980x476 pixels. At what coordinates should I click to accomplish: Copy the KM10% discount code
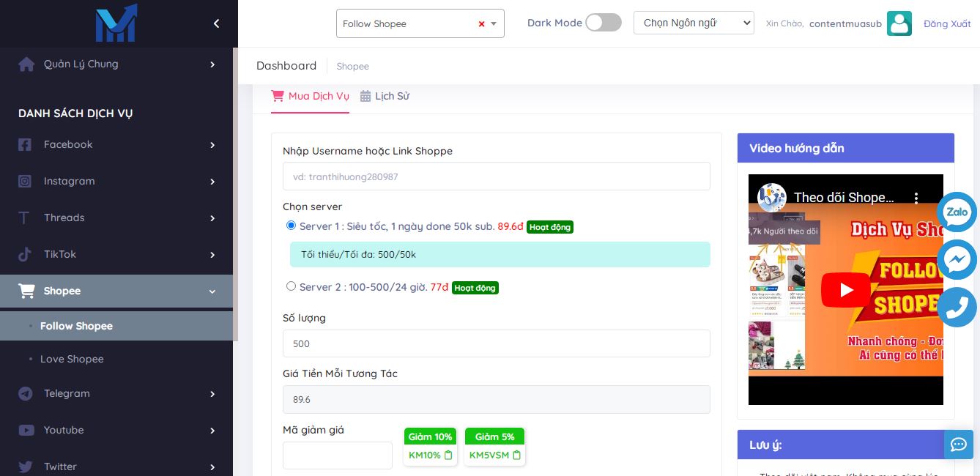click(448, 455)
